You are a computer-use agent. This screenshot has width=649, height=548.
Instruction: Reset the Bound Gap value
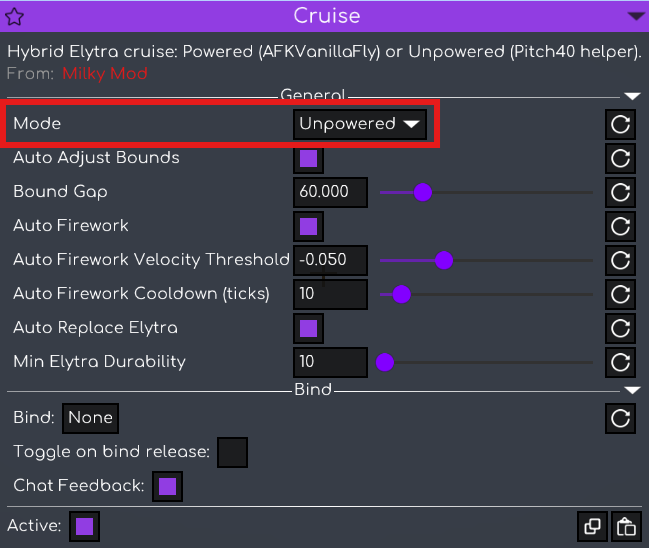pyautogui.click(x=620, y=192)
